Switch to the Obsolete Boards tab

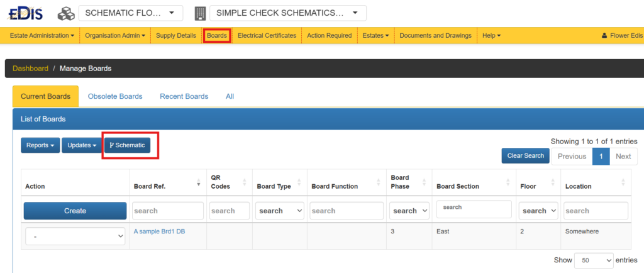tap(115, 96)
